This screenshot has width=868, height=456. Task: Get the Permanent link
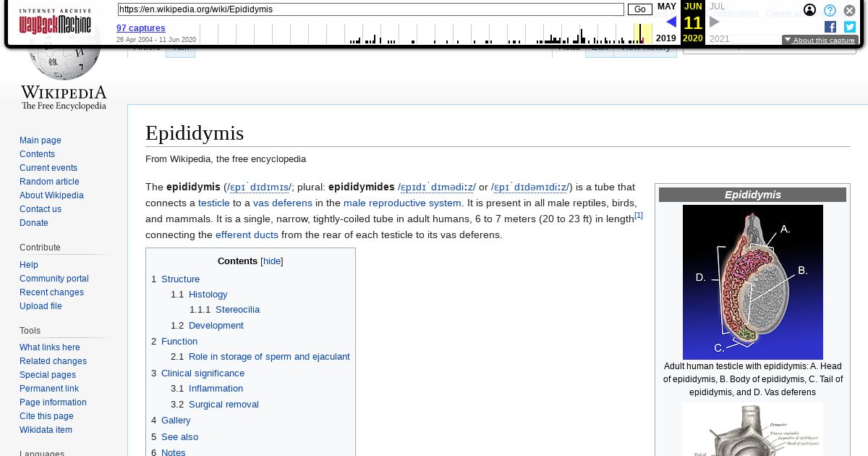(x=49, y=389)
